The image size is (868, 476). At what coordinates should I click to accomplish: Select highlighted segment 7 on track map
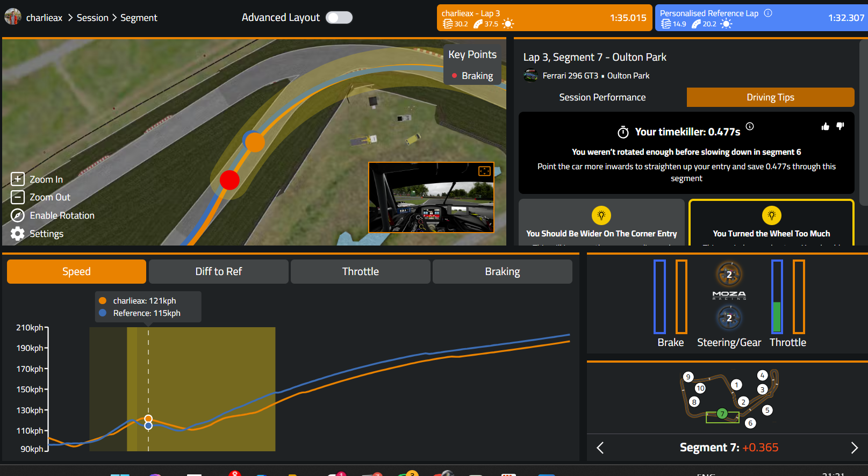tap(722, 414)
